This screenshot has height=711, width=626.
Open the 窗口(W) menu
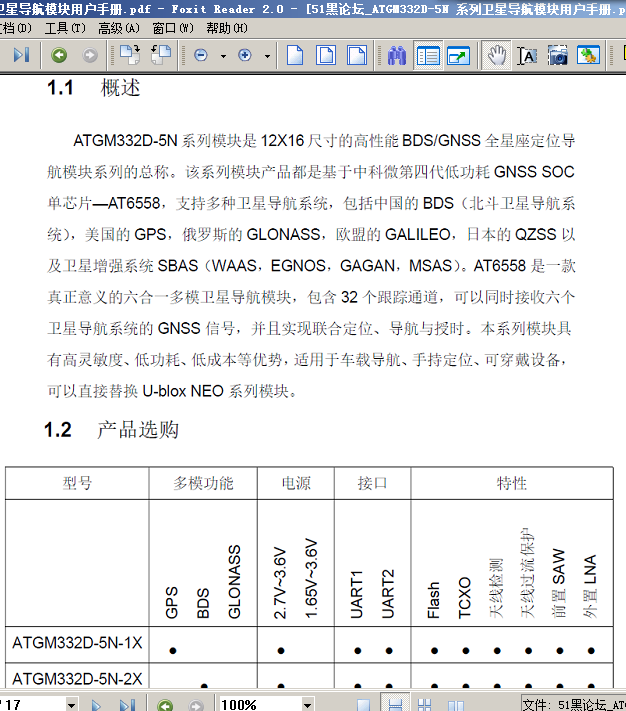point(173,29)
